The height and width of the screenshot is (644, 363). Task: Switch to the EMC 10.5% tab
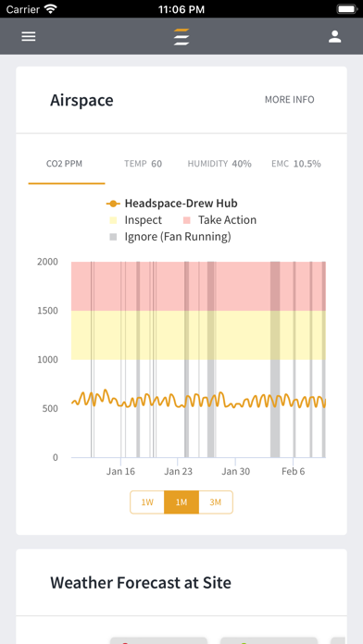296,164
